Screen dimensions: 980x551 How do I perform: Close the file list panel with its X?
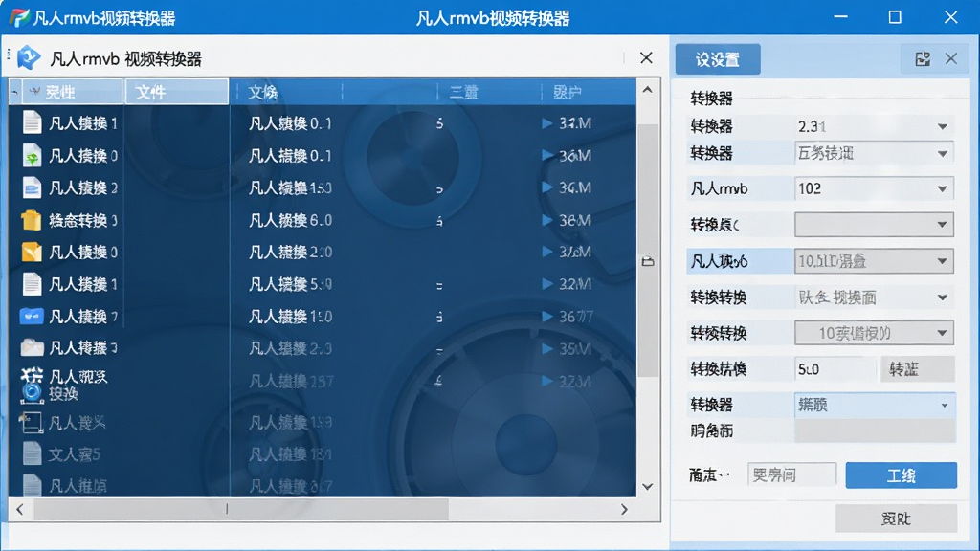pos(646,58)
